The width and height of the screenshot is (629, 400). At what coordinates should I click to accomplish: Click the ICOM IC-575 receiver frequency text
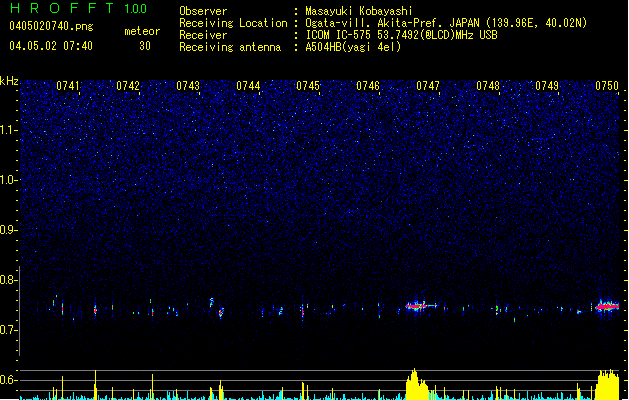coord(401,35)
